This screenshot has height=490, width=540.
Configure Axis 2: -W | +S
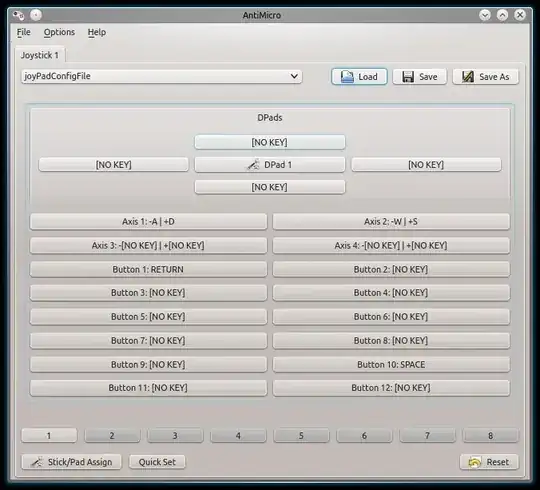point(391,221)
